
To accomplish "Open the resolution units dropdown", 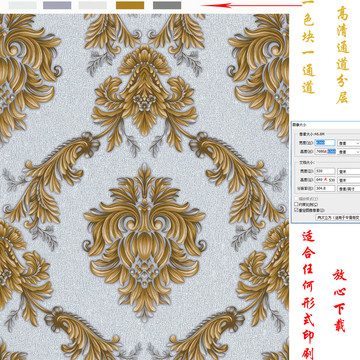I will (349, 188).
